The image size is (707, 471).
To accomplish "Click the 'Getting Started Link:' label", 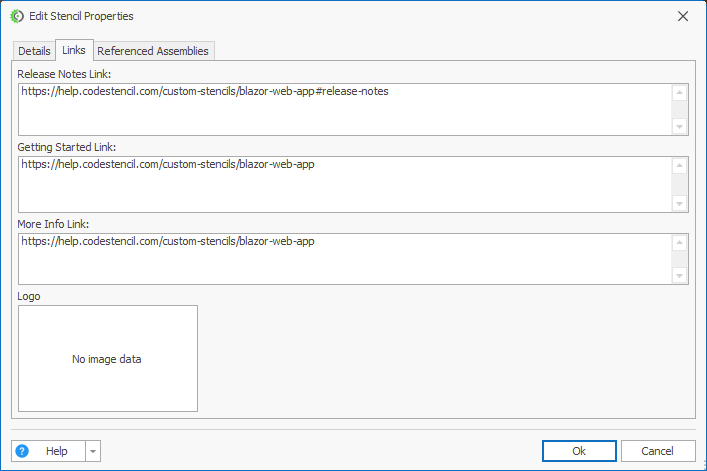I will pyautogui.click(x=67, y=147).
